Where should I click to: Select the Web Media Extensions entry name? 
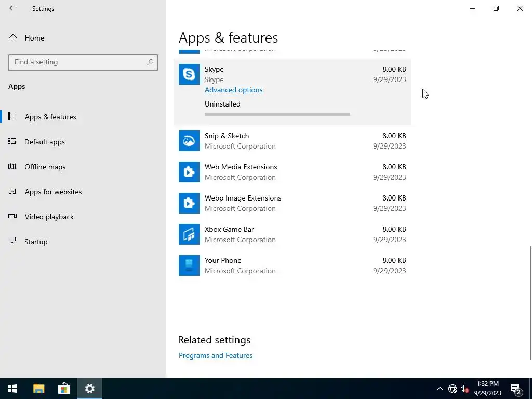[x=241, y=167]
